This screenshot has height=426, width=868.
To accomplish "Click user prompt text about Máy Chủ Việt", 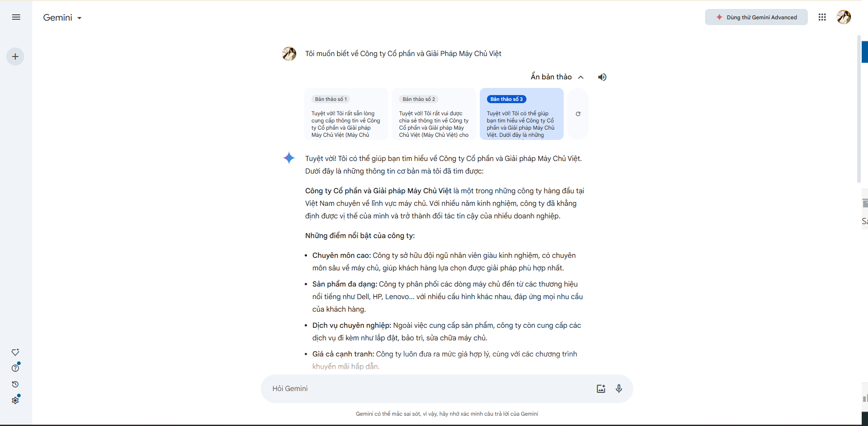I will (403, 54).
